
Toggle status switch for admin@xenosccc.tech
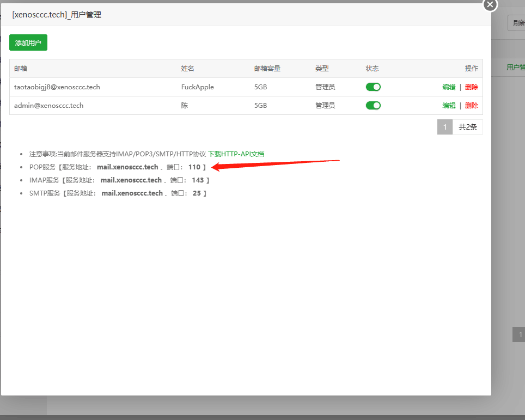point(373,106)
